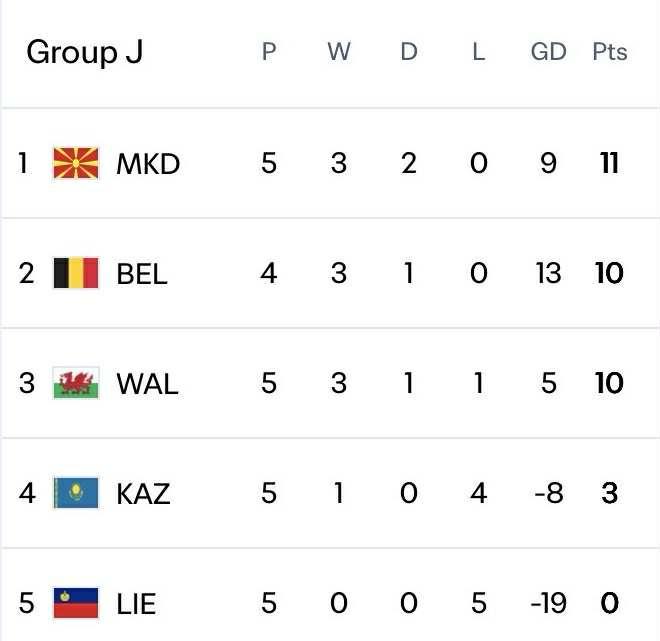The image size is (660, 641).
Task: Click the Belgium flag icon
Action: 76,273
